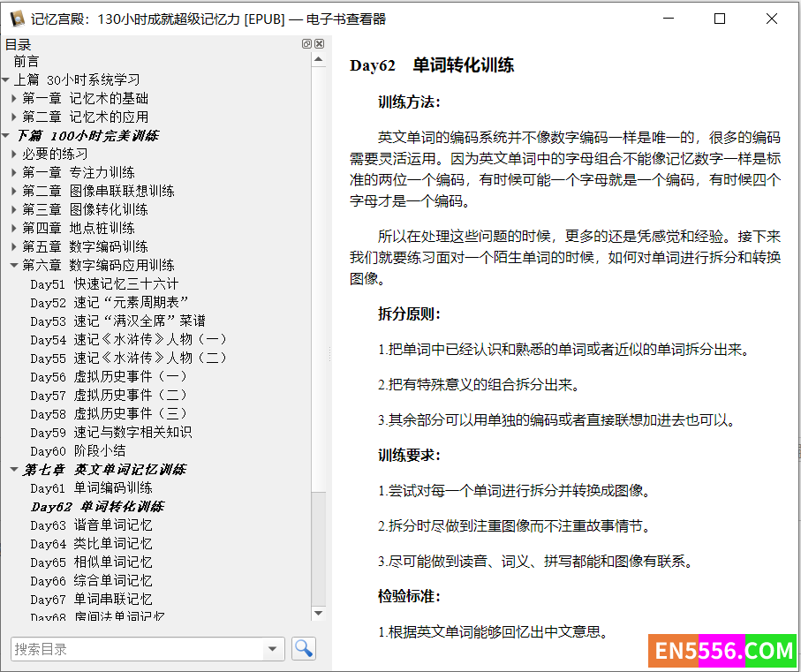Collapse the 下篇 100小时完美训练 section
This screenshot has width=801, height=672.
tap(5, 136)
